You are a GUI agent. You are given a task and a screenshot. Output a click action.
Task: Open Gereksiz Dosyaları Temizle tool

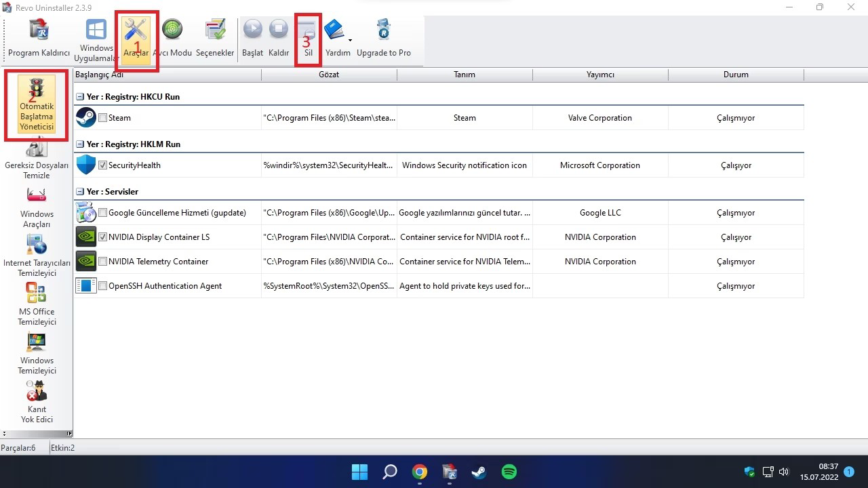(37, 158)
